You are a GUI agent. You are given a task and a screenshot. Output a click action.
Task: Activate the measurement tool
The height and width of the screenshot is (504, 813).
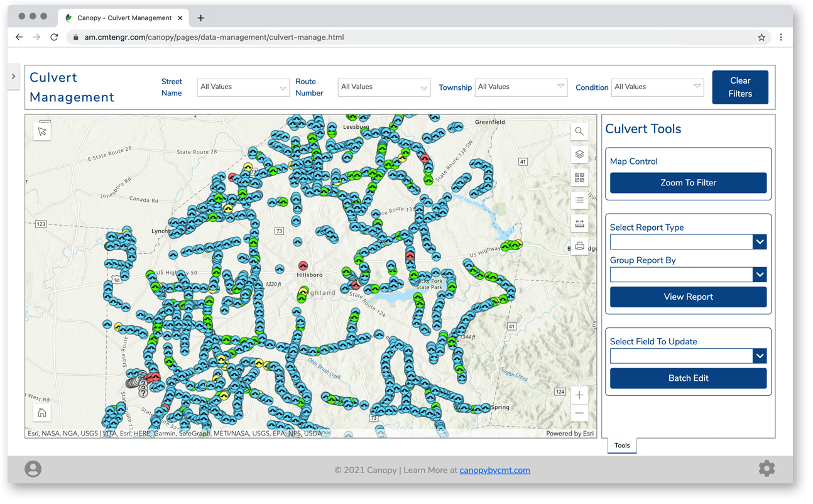point(579,223)
